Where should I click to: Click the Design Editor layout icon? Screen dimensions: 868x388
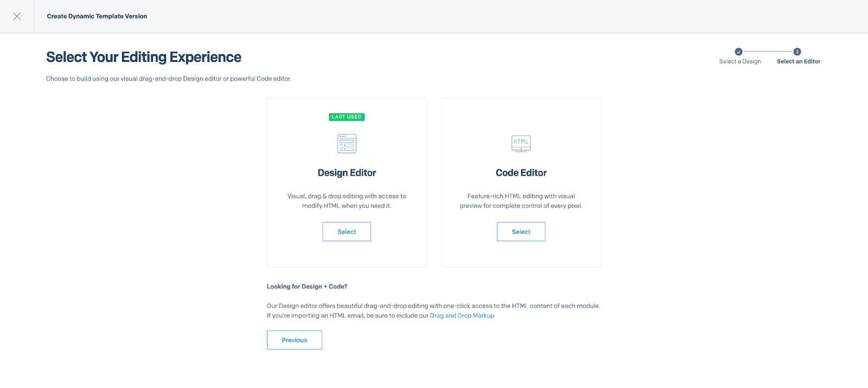(347, 144)
